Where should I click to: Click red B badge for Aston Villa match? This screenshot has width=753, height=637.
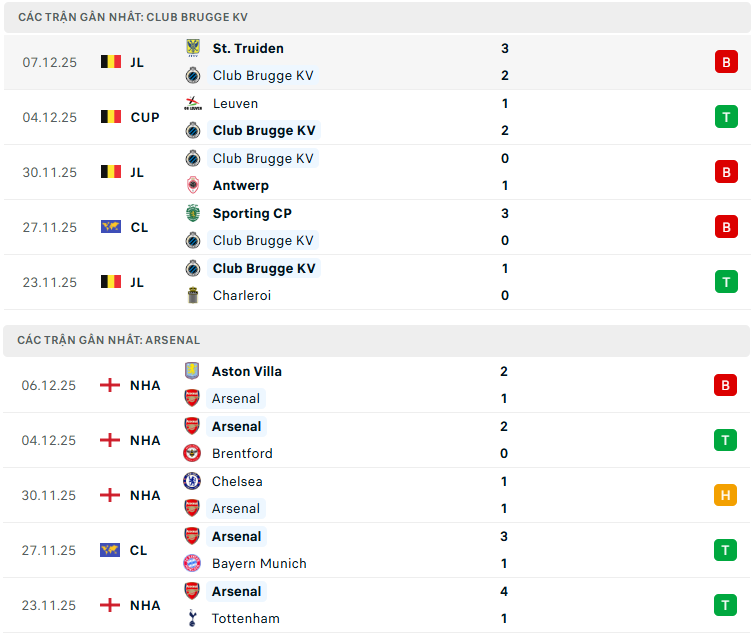tap(726, 385)
